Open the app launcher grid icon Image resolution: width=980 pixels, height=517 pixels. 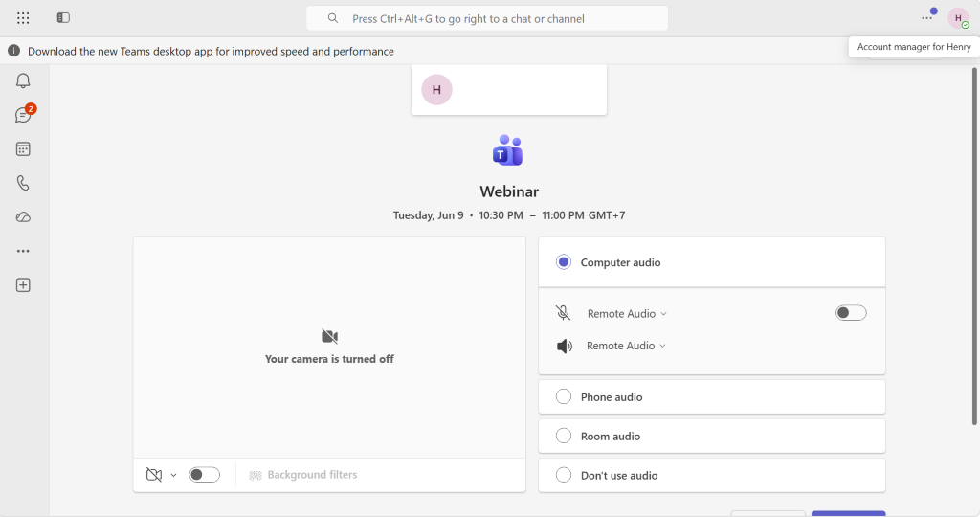23,18
